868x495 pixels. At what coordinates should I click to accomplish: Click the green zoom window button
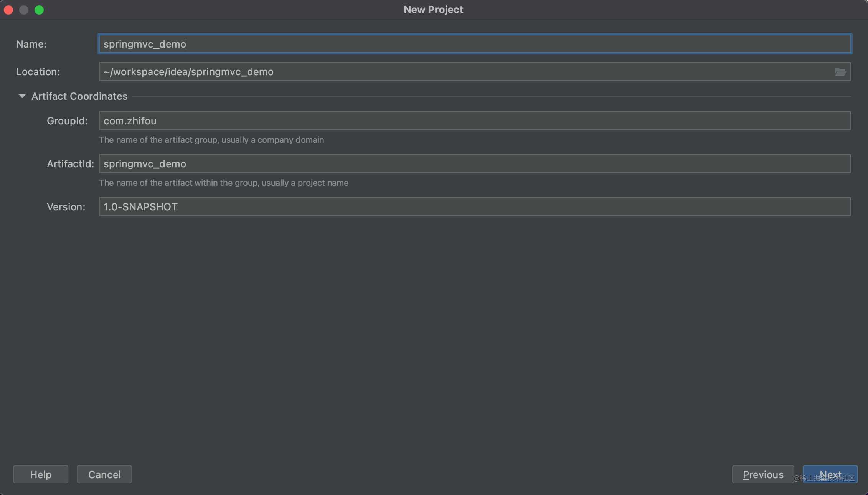pyautogui.click(x=39, y=10)
